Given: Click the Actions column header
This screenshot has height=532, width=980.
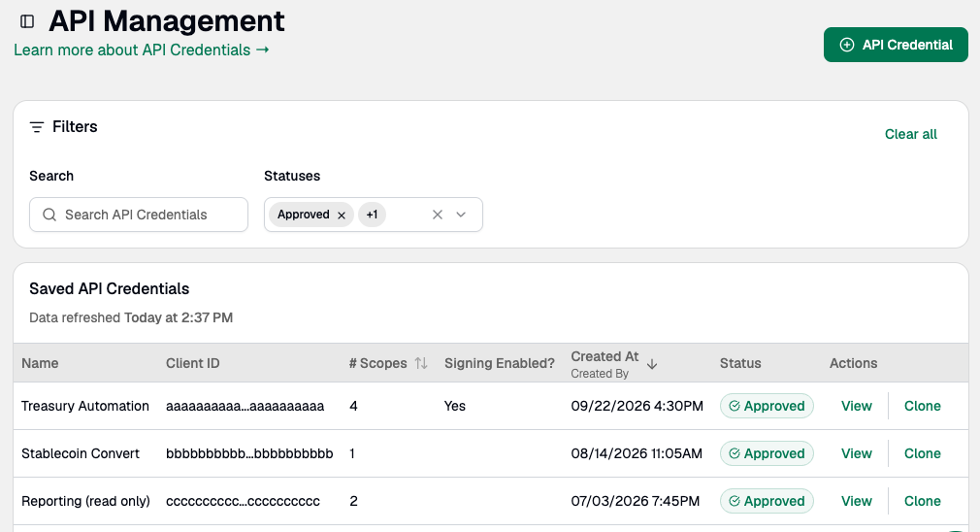Looking at the screenshot, I should coord(853,363).
